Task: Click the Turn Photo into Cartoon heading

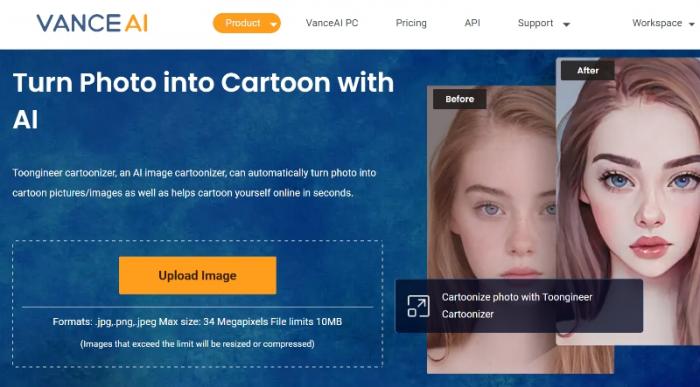Action: coord(203,101)
